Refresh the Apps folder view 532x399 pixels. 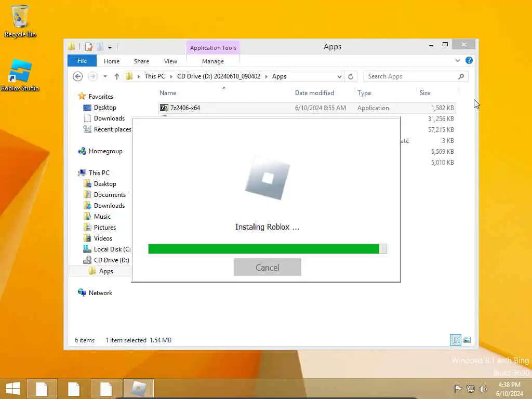coord(351,76)
